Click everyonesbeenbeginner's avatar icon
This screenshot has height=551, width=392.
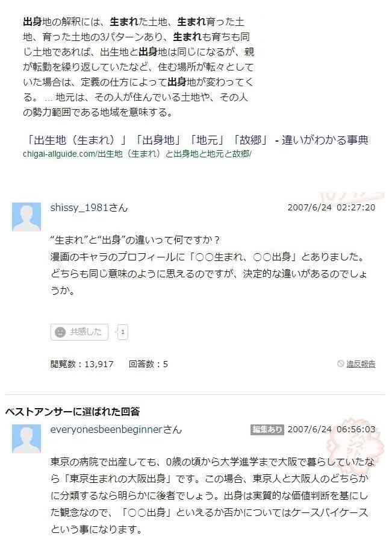[x=26, y=438]
